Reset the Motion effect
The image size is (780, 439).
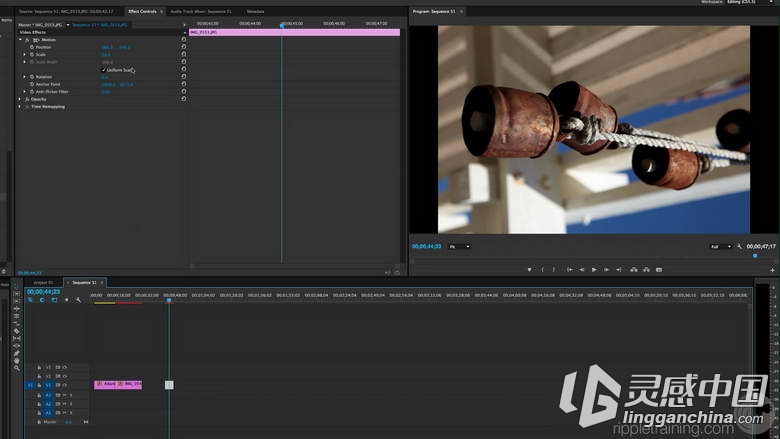point(184,39)
